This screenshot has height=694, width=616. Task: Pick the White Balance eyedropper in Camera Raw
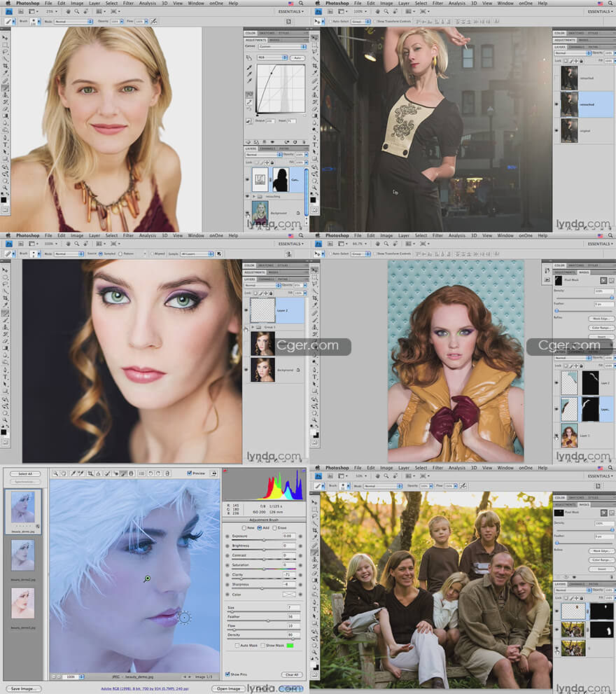[73, 473]
